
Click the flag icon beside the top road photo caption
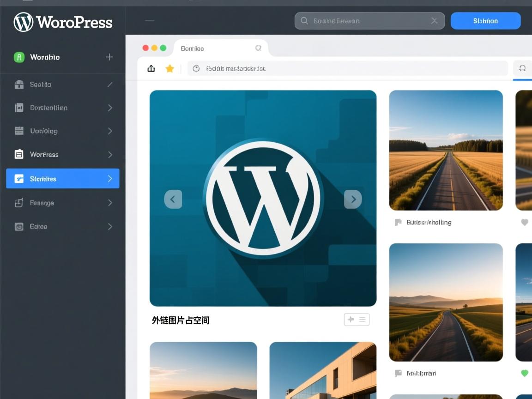pyautogui.click(x=398, y=222)
